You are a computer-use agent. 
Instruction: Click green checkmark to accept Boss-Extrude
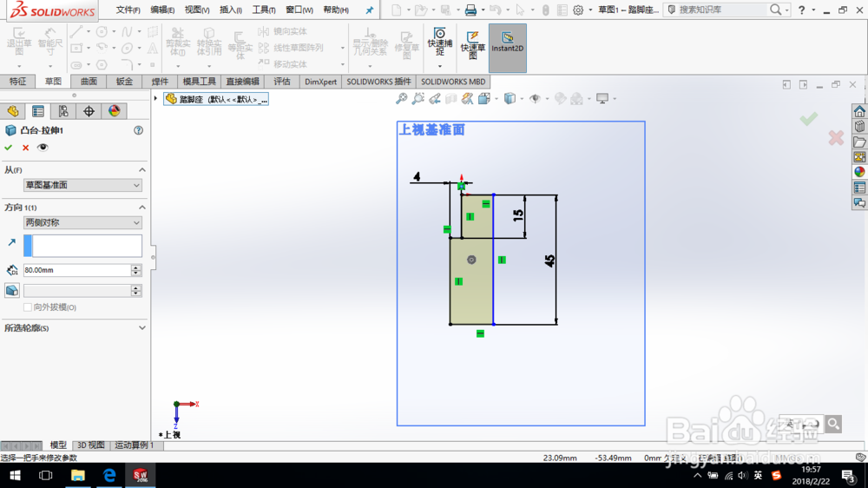[x=9, y=148]
